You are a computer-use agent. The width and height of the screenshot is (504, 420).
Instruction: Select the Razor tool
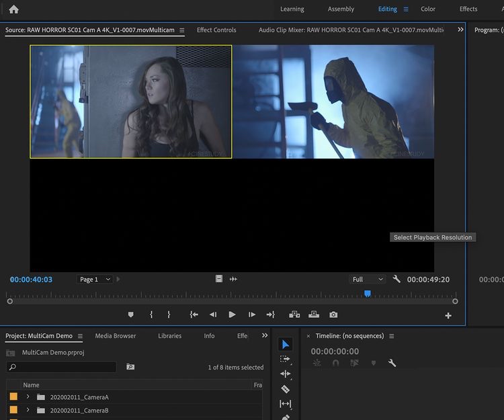pyautogui.click(x=285, y=389)
